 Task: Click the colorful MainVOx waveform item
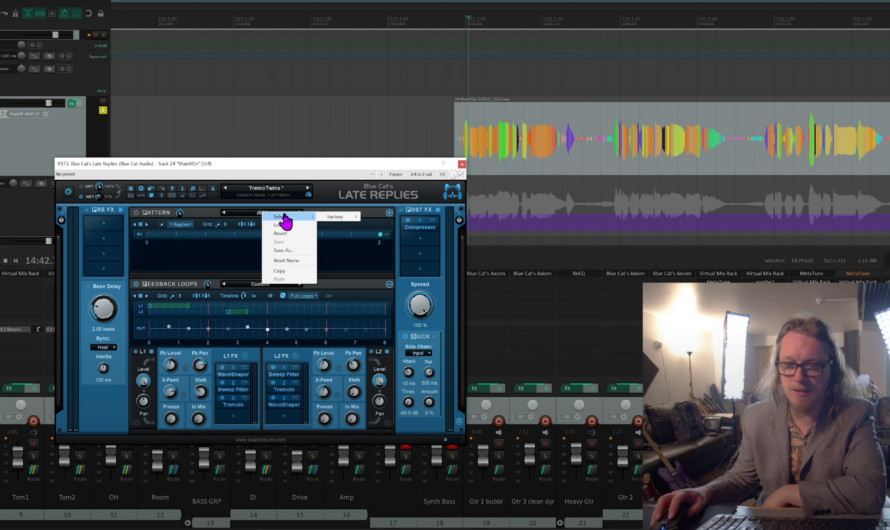click(x=672, y=138)
